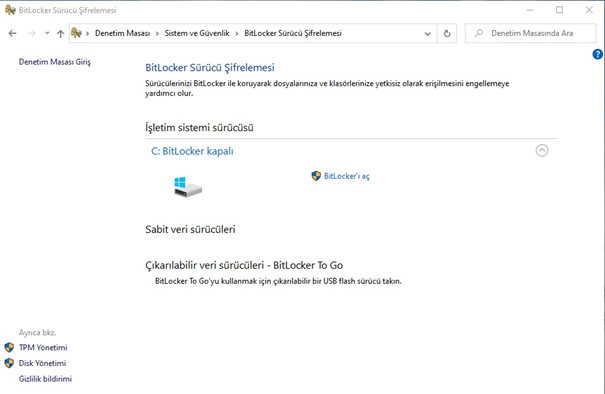Click breadcrumb arrow before Denetim Masası
Screen dimensions: 605x394
88,34
